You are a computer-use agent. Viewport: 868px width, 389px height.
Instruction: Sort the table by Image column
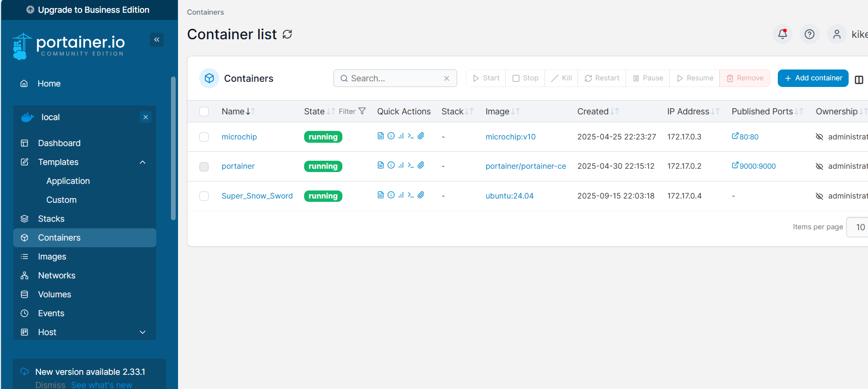(502, 112)
